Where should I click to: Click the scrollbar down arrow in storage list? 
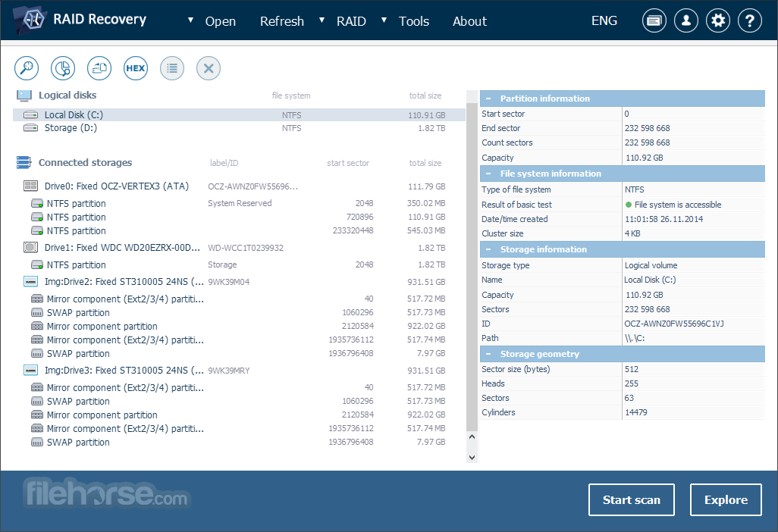(472, 457)
